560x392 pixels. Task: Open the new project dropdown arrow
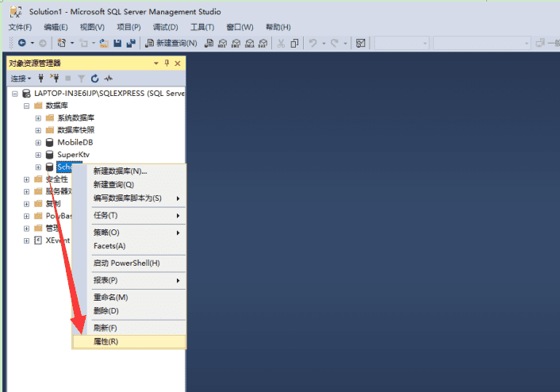[x=72, y=43]
